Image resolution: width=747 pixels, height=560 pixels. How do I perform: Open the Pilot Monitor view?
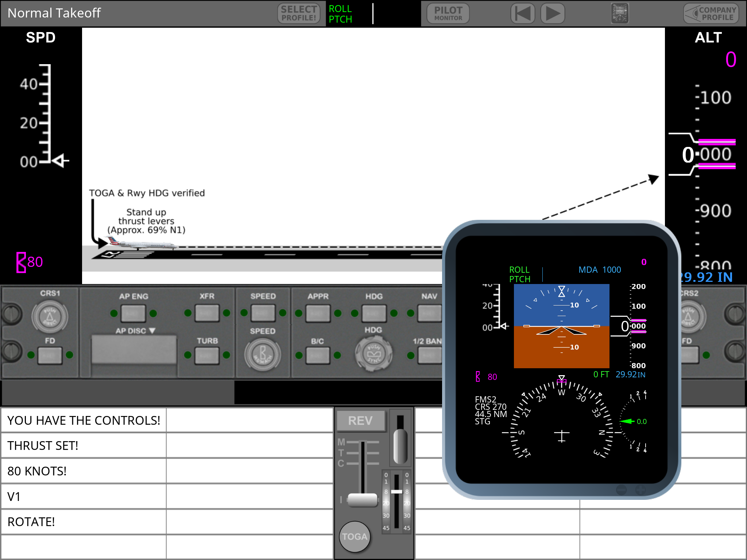[x=448, y=13]
